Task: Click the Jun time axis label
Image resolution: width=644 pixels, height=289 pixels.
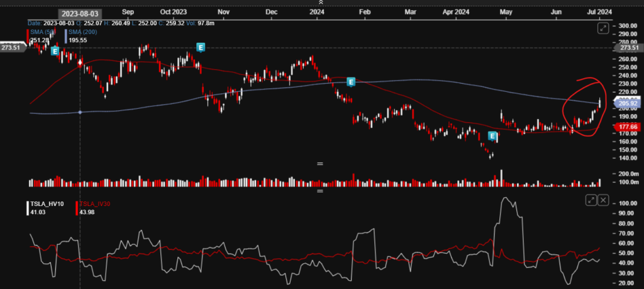Action: coord(556,13)
